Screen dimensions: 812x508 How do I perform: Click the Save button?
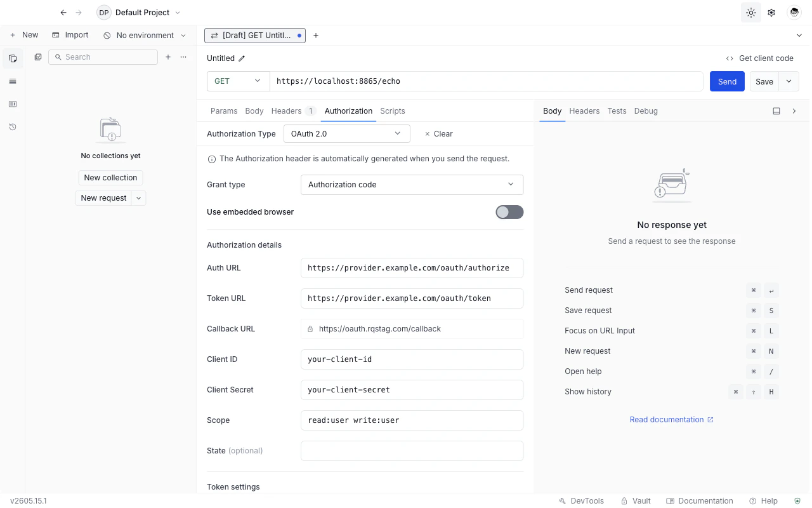pyautogui.click(x=764, y=81)
